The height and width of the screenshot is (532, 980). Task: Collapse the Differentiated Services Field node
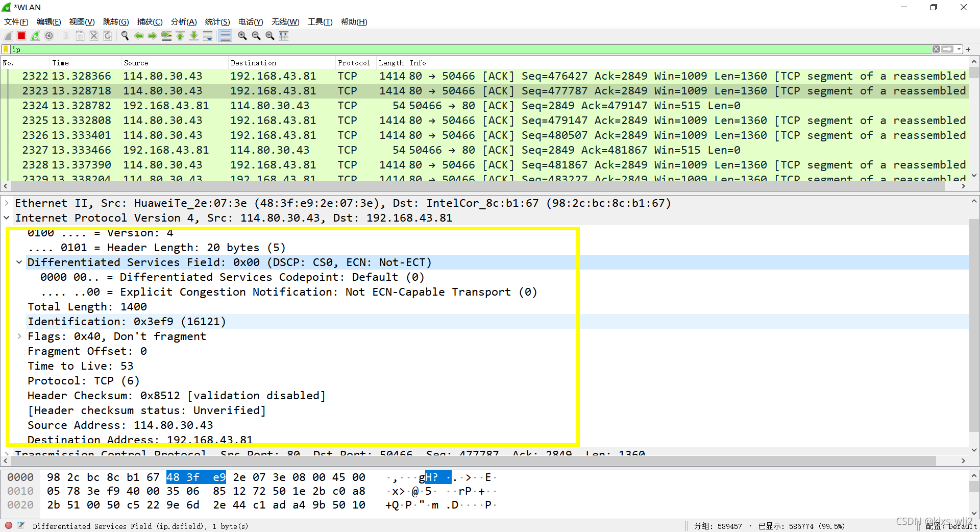[x=19, y=262]
